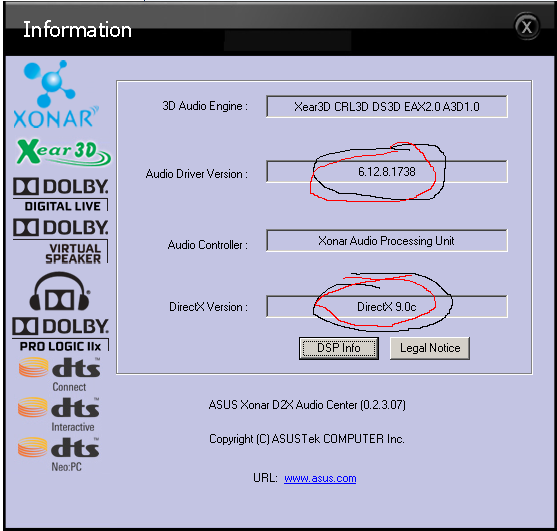Click the Audio Driver Version field 6.12.8.1738
Viewport: 557px width, 531px height.
(387, 172)
